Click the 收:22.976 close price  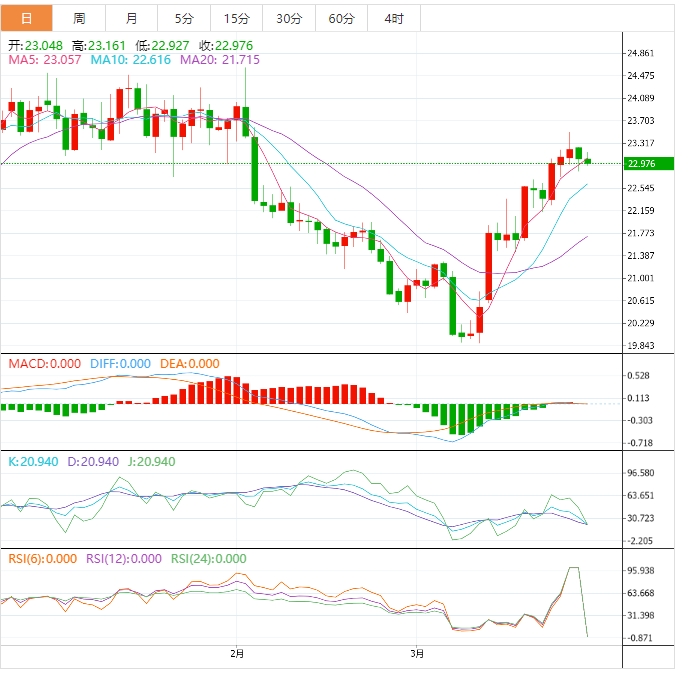[x=226, y=45]
